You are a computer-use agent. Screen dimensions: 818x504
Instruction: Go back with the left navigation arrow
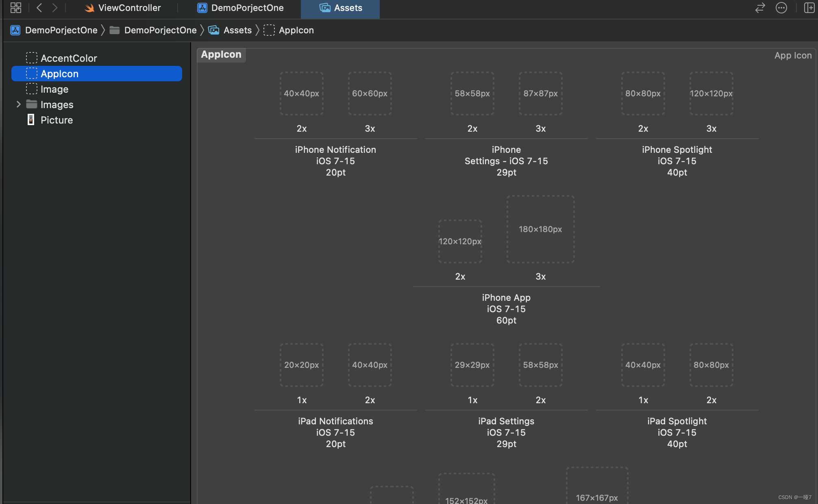pos(39,8)
